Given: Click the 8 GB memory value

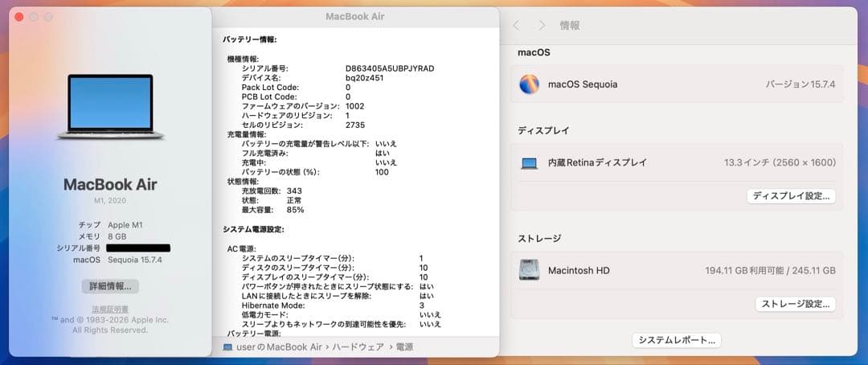Looking at the screenshot, I should pyautogui.click(x=117, y=236).
